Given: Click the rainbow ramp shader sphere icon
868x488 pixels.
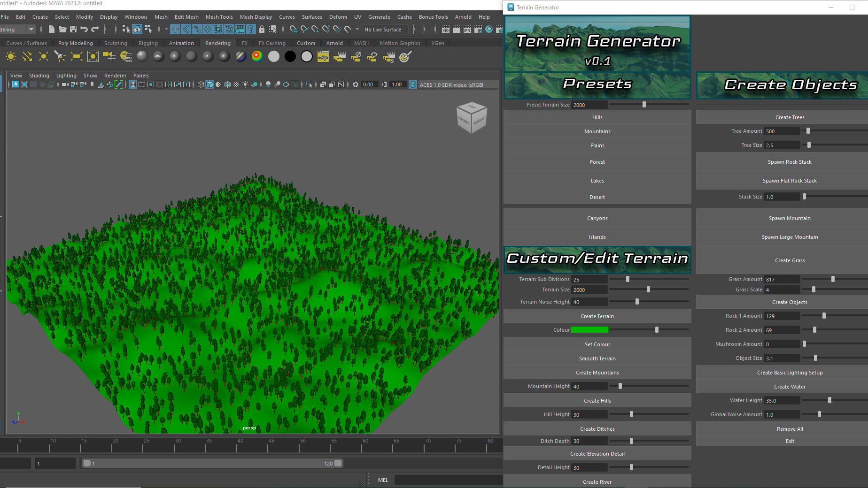Looking at the screenshot, I should point(257,56).
